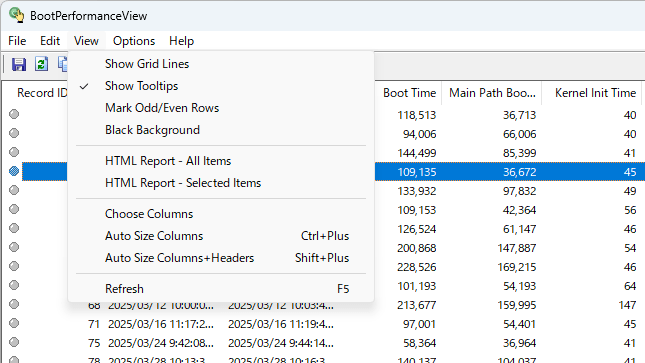Sort by Boot Time column header
Image resolution: width=645 pixels, height=363 pixels.
(x=409, y=93)
